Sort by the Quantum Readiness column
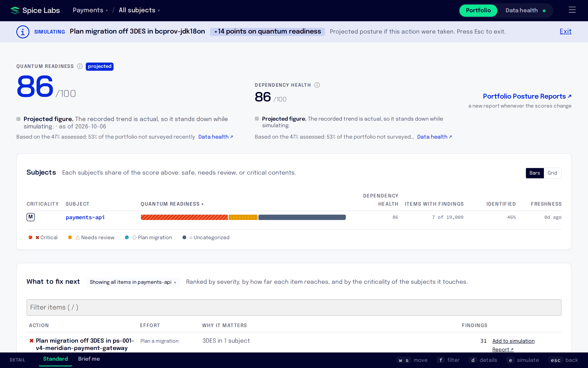The height and width of the screenshot is (368, 588). [172, 204]
